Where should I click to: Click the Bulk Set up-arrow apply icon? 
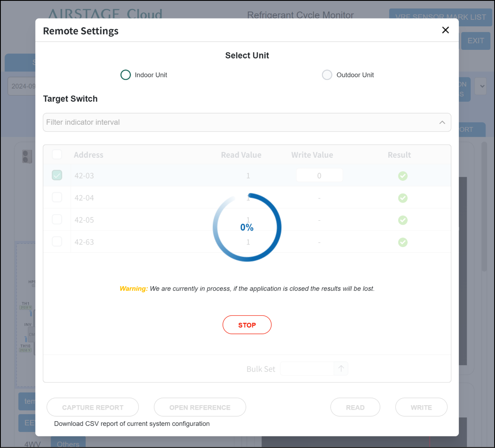click(341, 369)
